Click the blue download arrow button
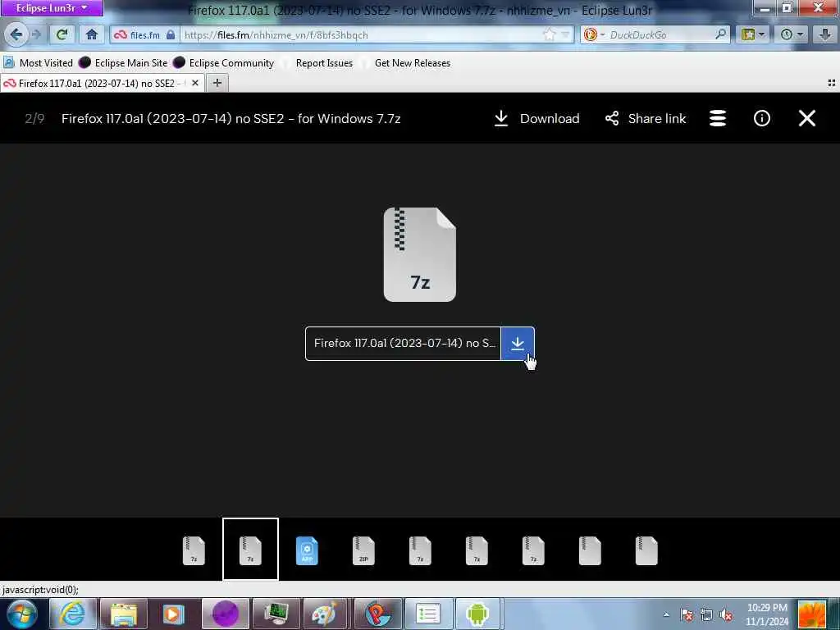Screen dimensions: 840x630 coord(518,344)
